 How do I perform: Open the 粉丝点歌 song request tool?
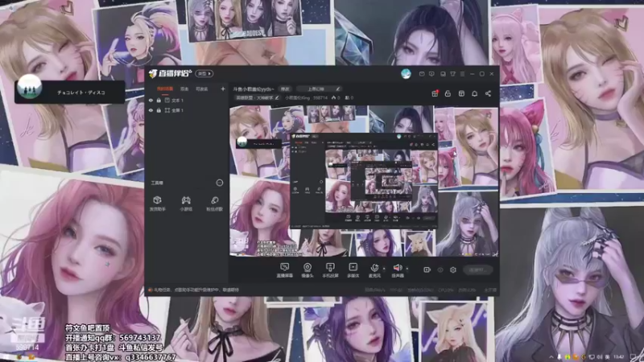coord(214,204)
